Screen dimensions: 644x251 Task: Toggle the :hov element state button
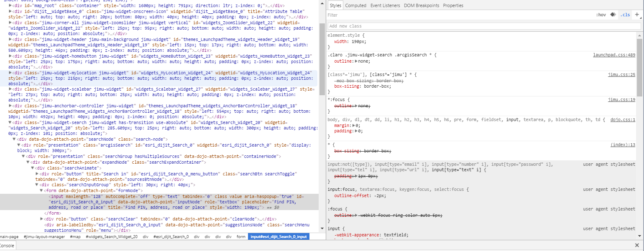[601, 15]
